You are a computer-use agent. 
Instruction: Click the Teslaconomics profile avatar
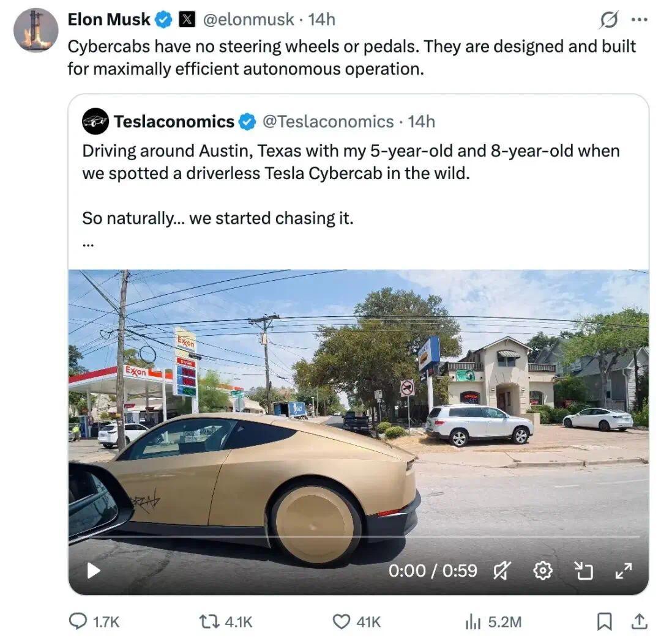95,121
